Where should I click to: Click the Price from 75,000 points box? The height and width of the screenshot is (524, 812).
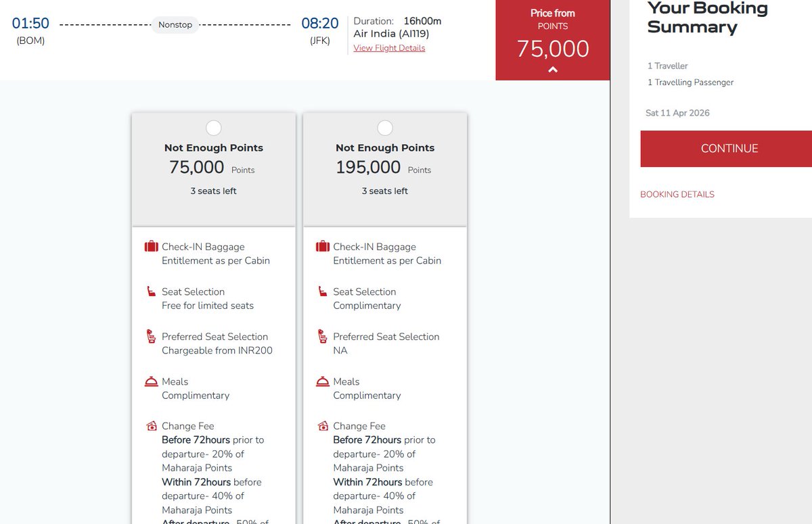click(553, 40)
